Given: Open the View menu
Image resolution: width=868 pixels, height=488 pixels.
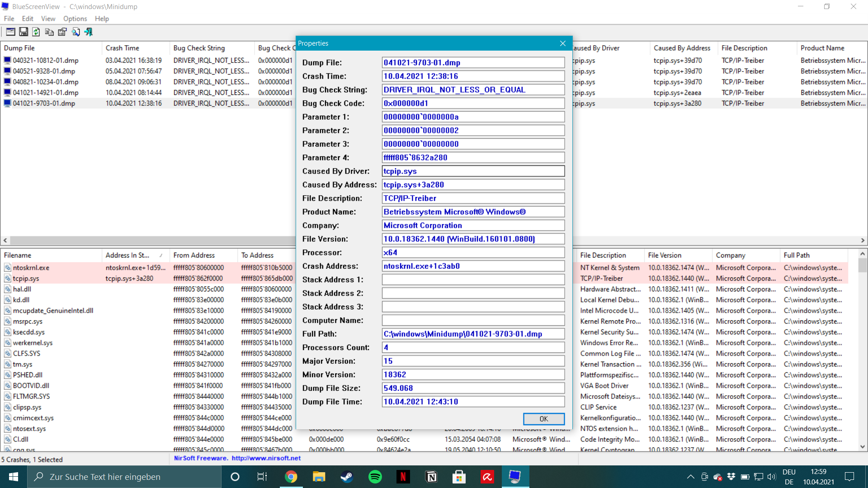Looking at the screenshot, I should click(x=48, y=19).
